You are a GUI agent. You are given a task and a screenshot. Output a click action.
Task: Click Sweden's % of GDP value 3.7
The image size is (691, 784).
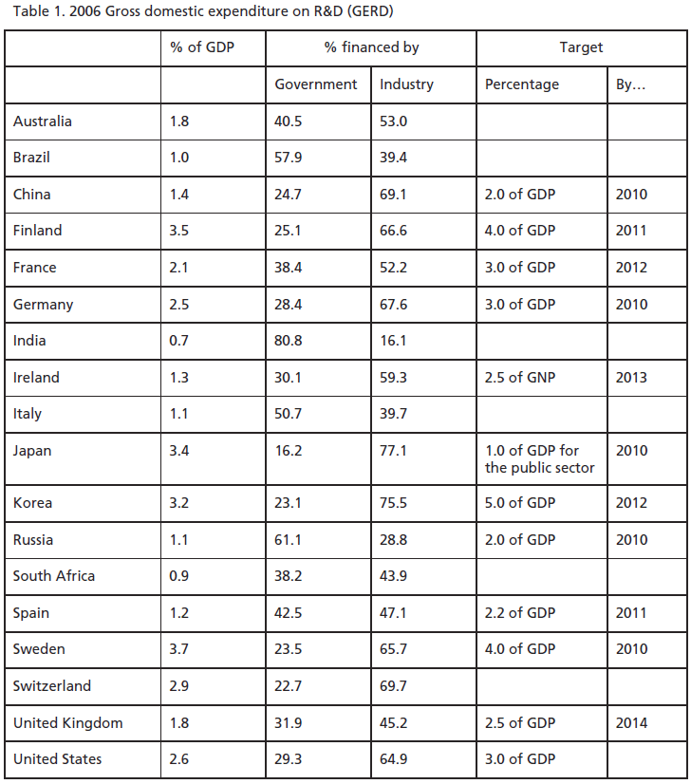click(179, 648)
